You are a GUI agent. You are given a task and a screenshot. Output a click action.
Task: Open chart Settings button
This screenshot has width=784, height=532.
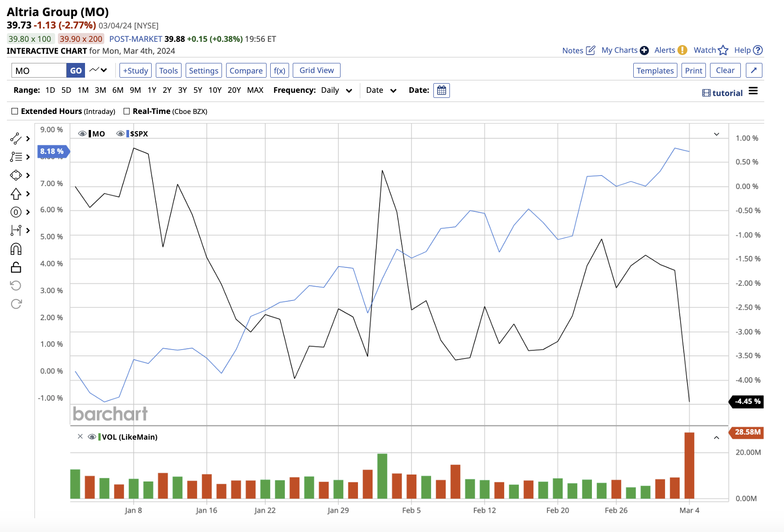(204, 70)
